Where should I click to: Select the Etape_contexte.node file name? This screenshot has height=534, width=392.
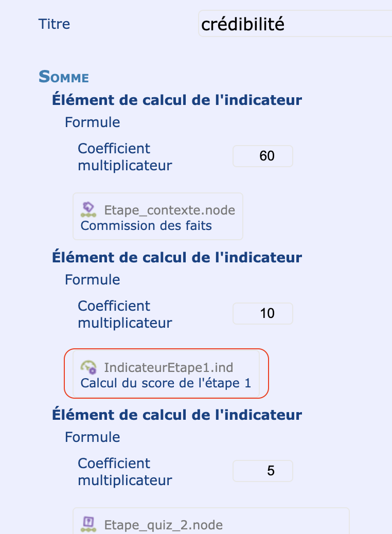(170, 210)
